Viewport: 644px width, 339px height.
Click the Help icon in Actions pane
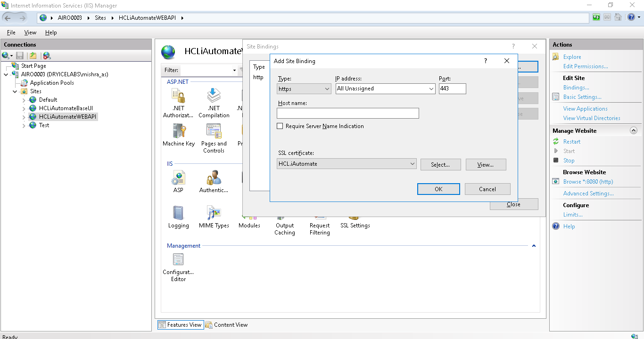point(555,226)
